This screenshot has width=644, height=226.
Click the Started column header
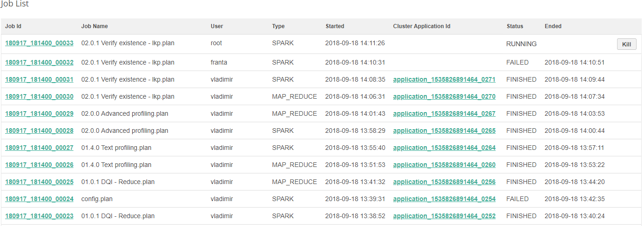click(334, 26)
